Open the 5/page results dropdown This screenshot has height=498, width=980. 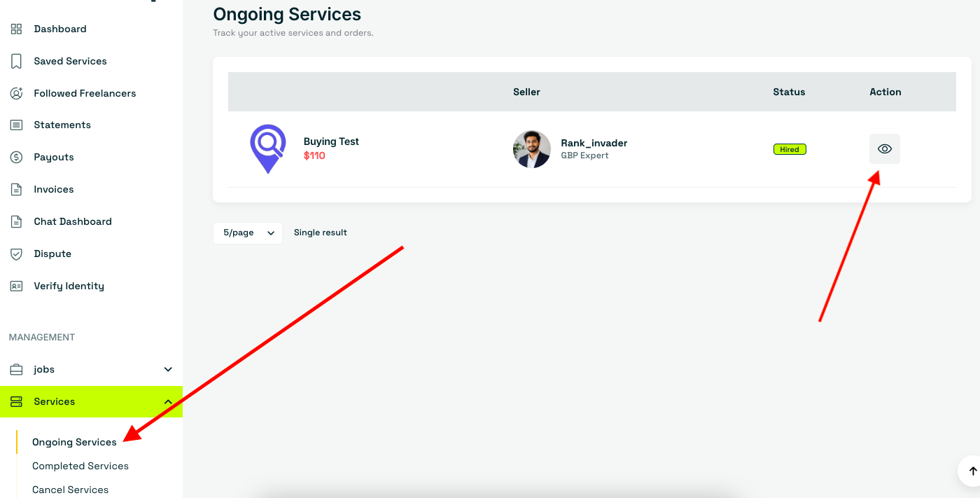(x=248, y=233)
